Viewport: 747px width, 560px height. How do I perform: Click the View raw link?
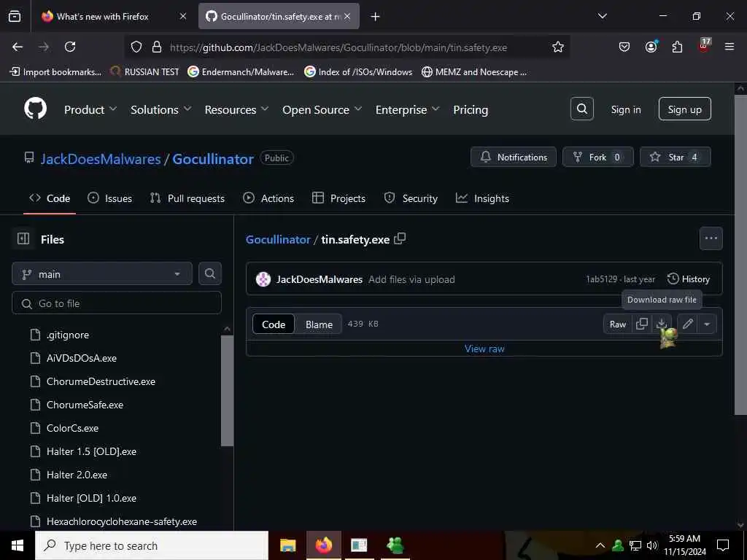point(484,349)
